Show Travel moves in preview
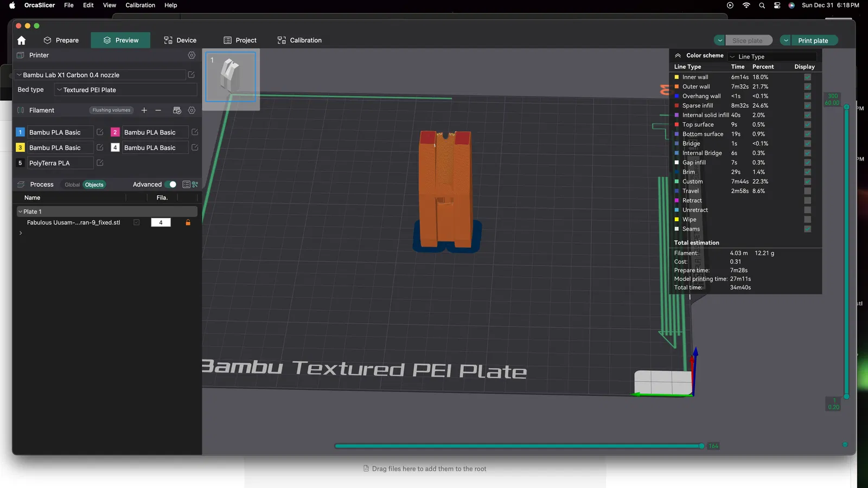 click(807, 191)
